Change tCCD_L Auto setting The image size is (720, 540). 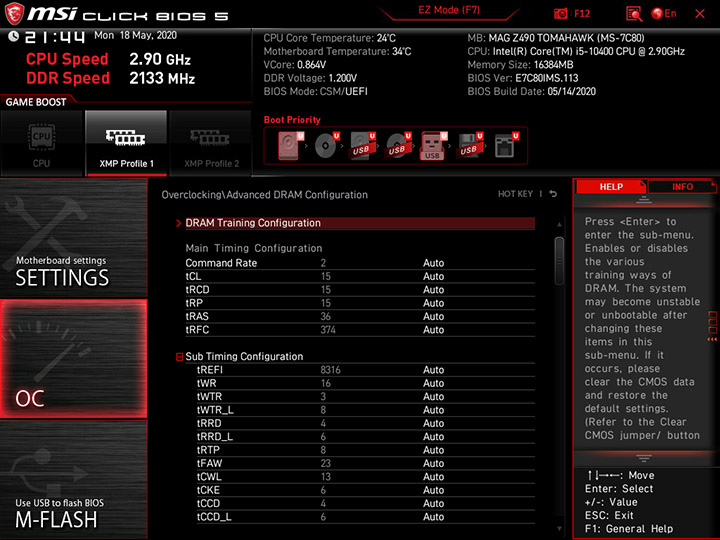point(433,517)
